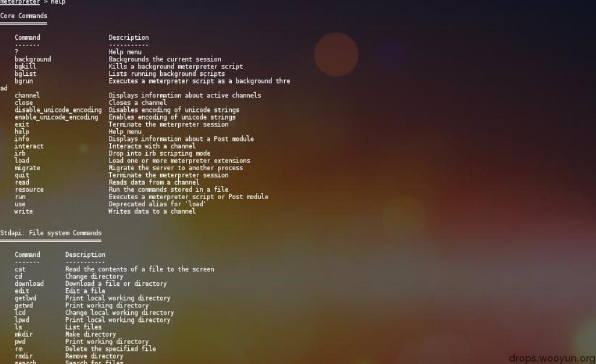Image resolution: width=596 pixels, height=364 pixels.
Task: Select the 'bgkill' command entry
Action: pyautogui.click(x=25, y=67)
